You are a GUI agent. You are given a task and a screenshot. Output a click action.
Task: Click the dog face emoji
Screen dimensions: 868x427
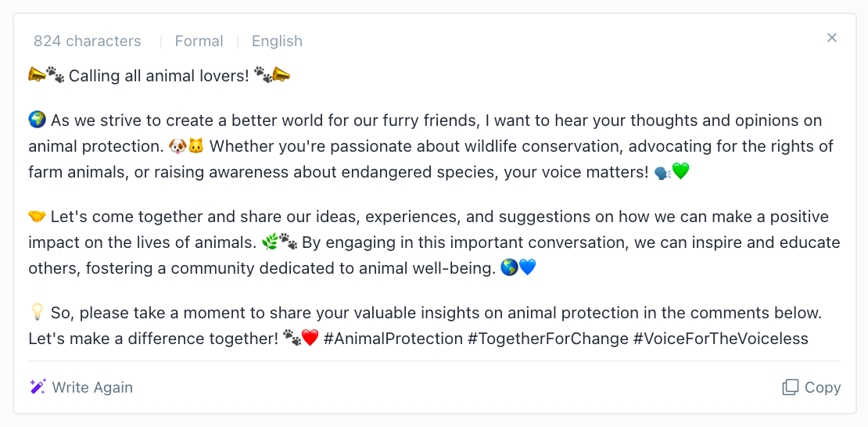click(178, 146)
